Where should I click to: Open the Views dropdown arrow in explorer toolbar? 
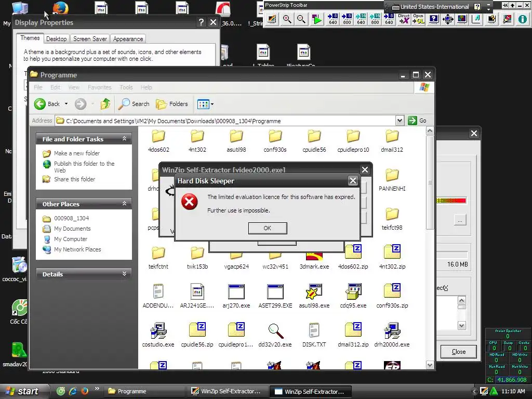coord(212,104)
